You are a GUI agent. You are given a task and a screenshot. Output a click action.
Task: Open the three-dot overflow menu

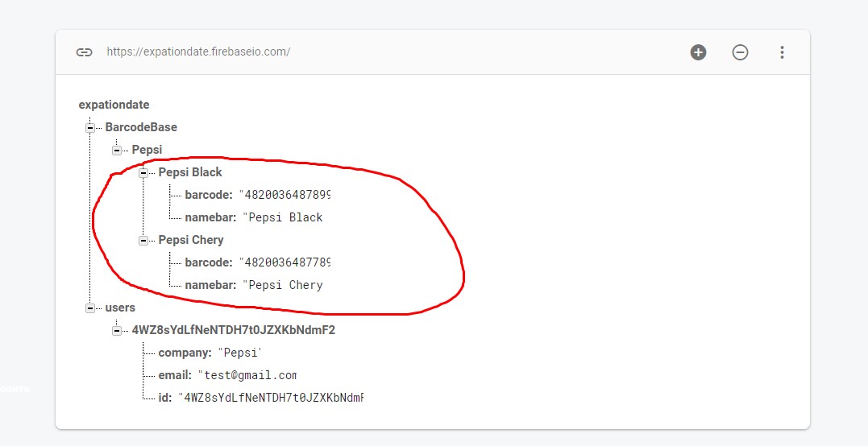pos(782,52)
